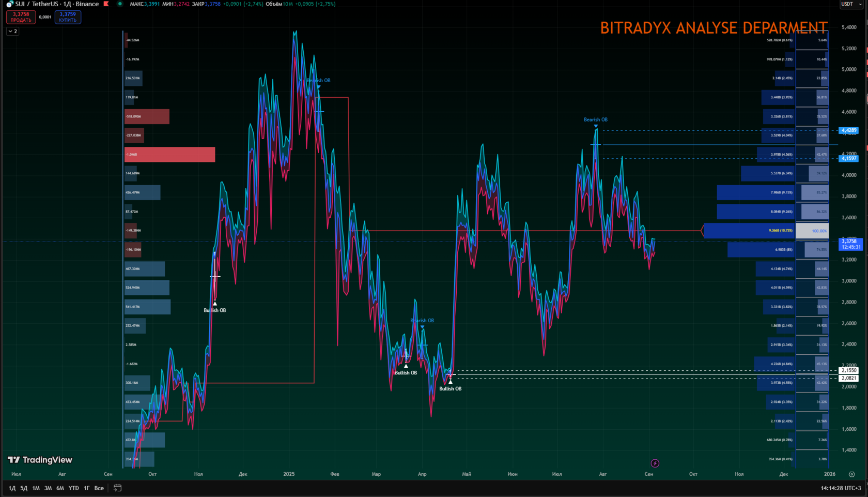The width and height of the screenshot is (868, 497).
Task: Select the 1М time range
Action: [36, 488]
